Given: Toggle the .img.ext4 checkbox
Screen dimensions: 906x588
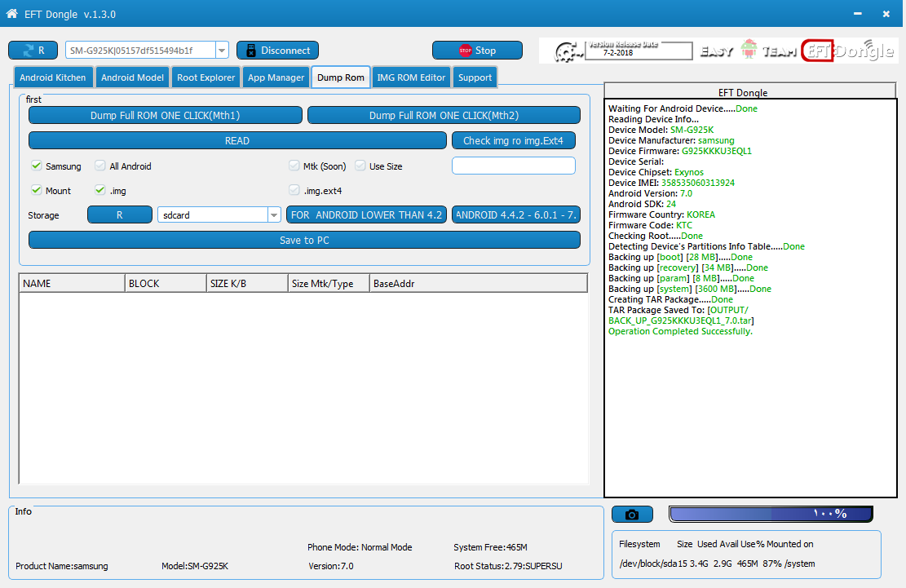Looking at the screenshot, I should [294, 190].
